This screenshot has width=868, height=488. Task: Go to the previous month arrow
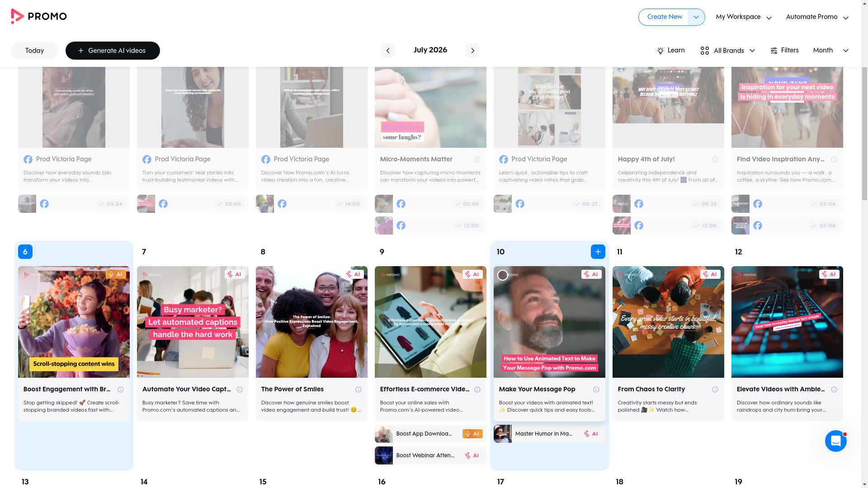click(x=387, y=51)
